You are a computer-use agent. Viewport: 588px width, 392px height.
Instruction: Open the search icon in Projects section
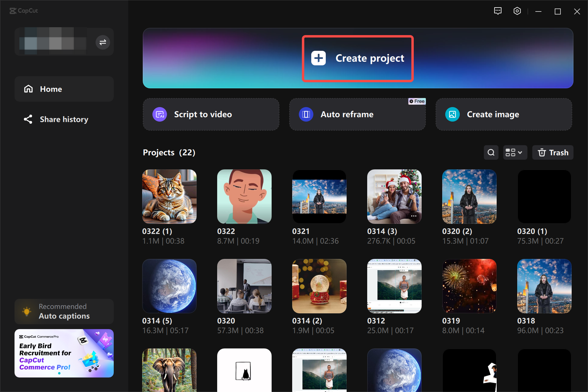491,152
